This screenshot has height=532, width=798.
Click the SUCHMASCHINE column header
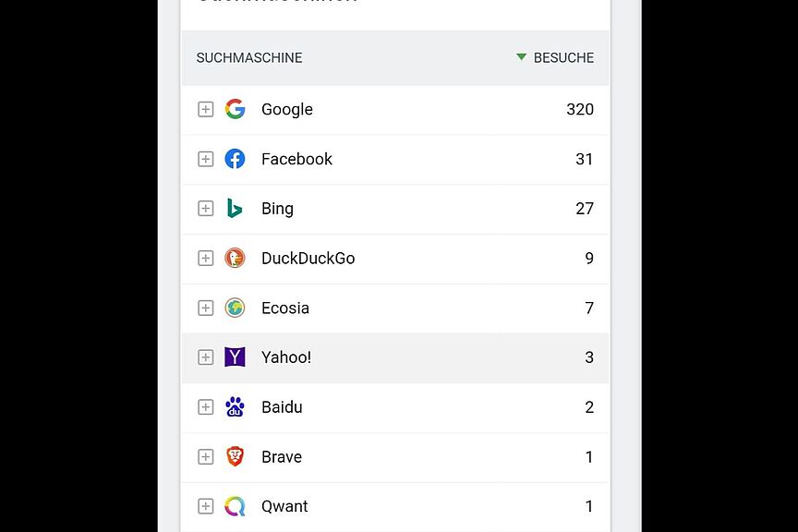(249, 57)
